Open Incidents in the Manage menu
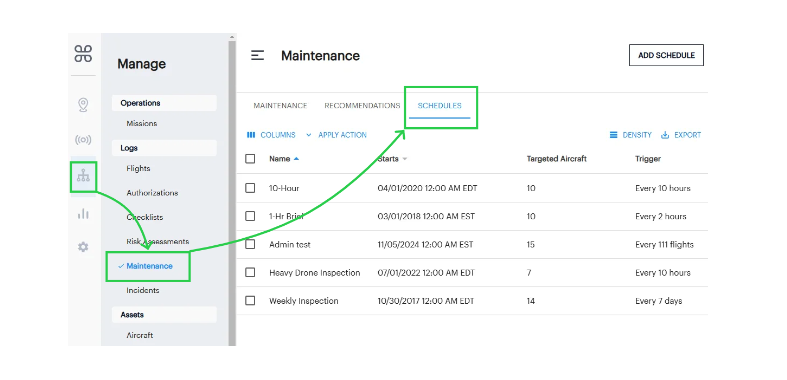The image size is (787, 380). click(143, 290)
